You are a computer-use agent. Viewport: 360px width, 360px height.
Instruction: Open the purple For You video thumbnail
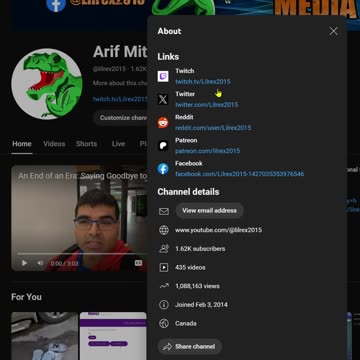(113, 336)
